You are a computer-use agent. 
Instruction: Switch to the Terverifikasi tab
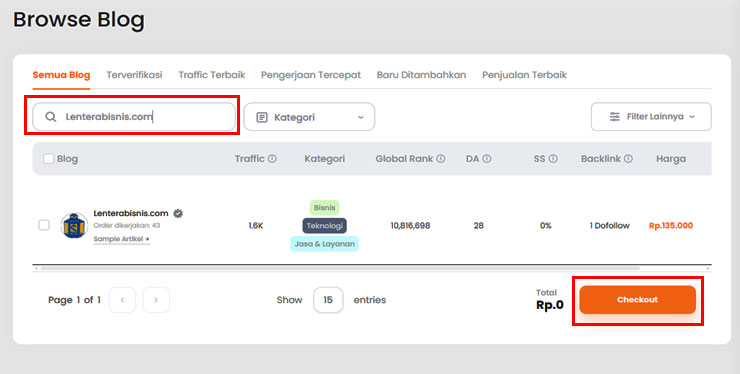pos(135,75)
